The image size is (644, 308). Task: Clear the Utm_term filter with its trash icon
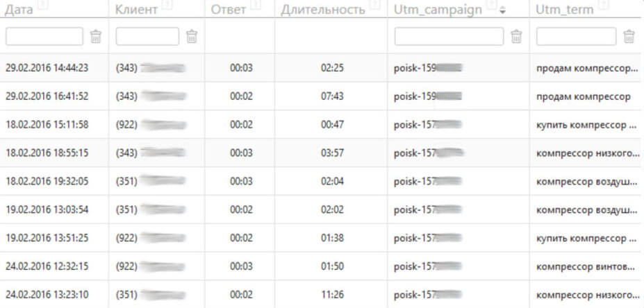pyautogui.click(x=629, y=37)
